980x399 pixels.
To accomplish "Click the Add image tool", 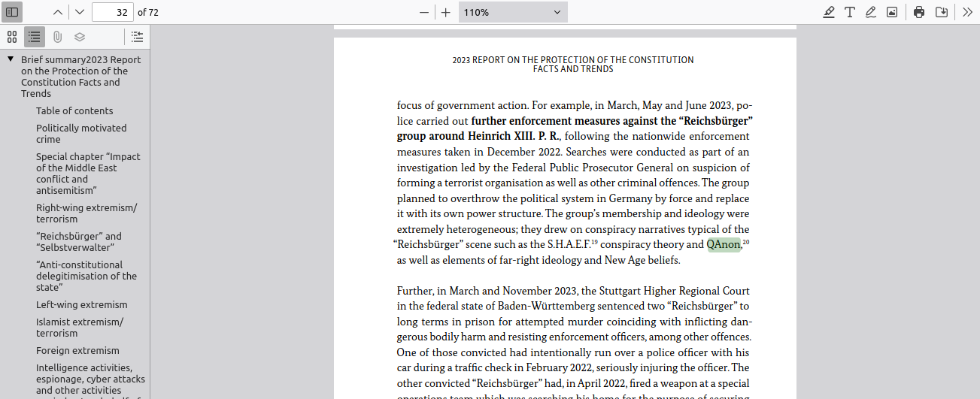I will coord(892,12).
